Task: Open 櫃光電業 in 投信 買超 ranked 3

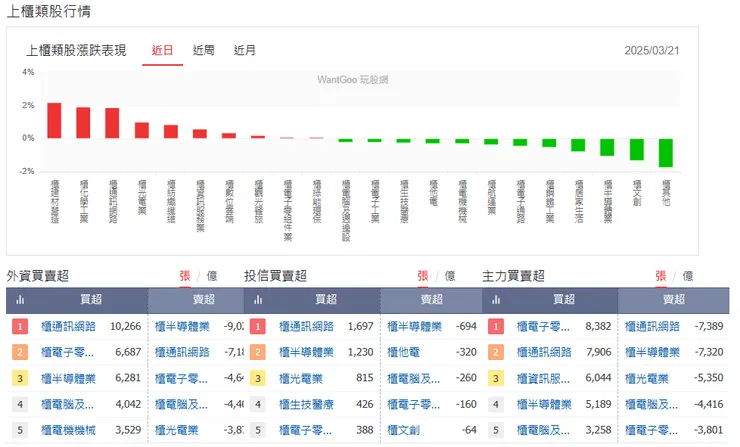Action: (x=301, y=378)
